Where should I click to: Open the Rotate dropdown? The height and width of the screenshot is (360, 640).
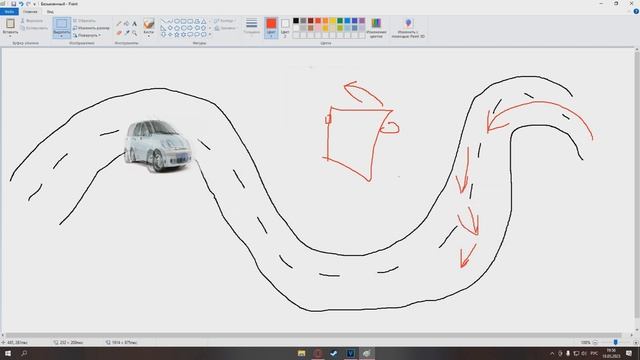point(87,35)
